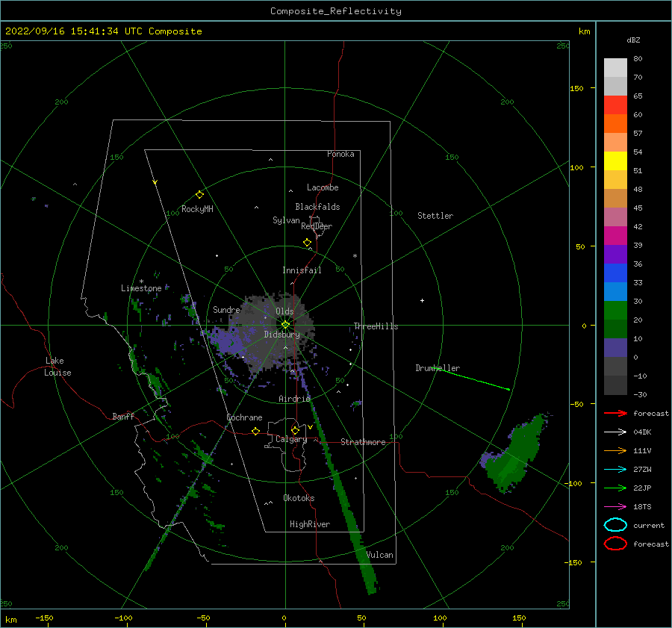This screenshot has height=628, width=672.
Task: Click the asterisk marker above Limestone
Action: (x=141, y=282)
